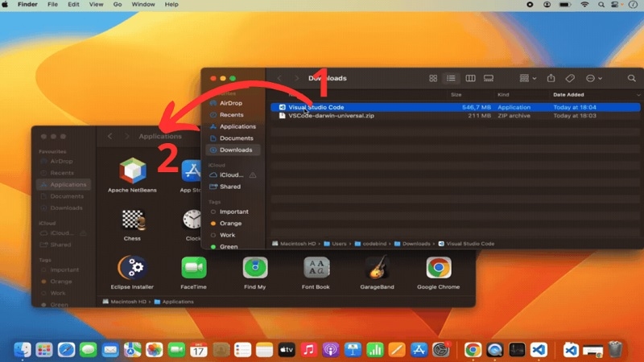644x362 pixels.
Task: Click the iCloud warning triangle icon in Downloads sidebar
Action: tap(253, 175)
